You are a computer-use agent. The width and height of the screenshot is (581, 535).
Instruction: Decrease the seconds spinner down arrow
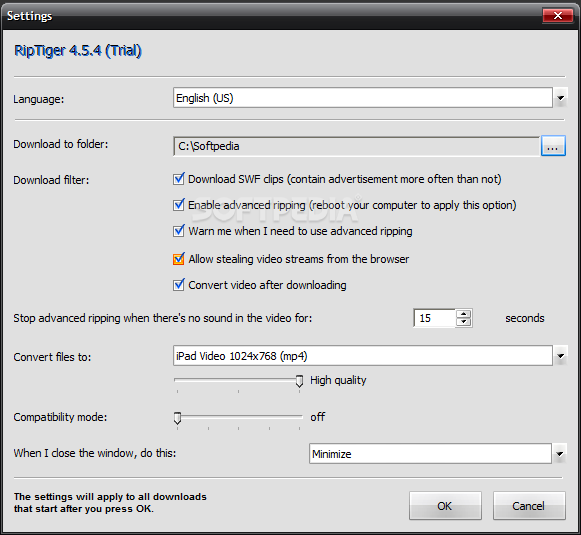pyautogui.click(x=464, y=322)
